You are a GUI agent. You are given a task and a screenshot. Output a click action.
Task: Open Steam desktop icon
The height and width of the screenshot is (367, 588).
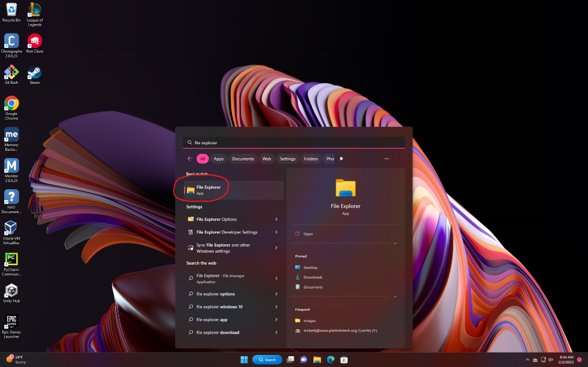click(35, 74)
